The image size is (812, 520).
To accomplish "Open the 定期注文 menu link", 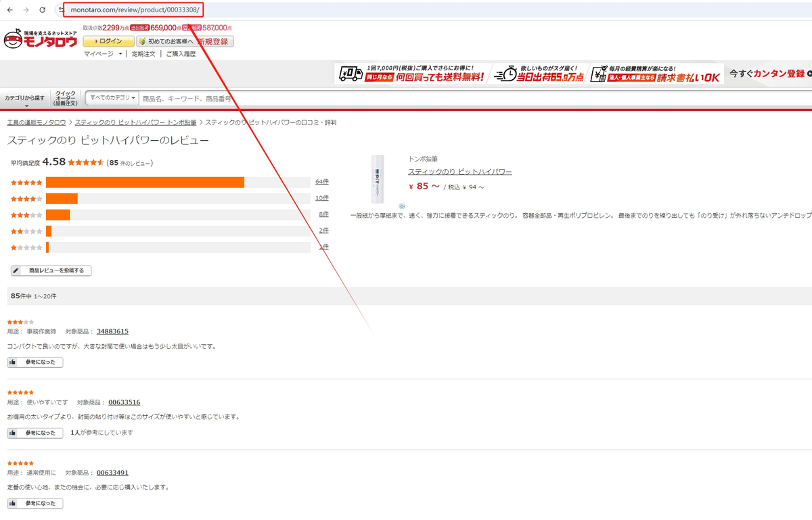I will point(143,54).
